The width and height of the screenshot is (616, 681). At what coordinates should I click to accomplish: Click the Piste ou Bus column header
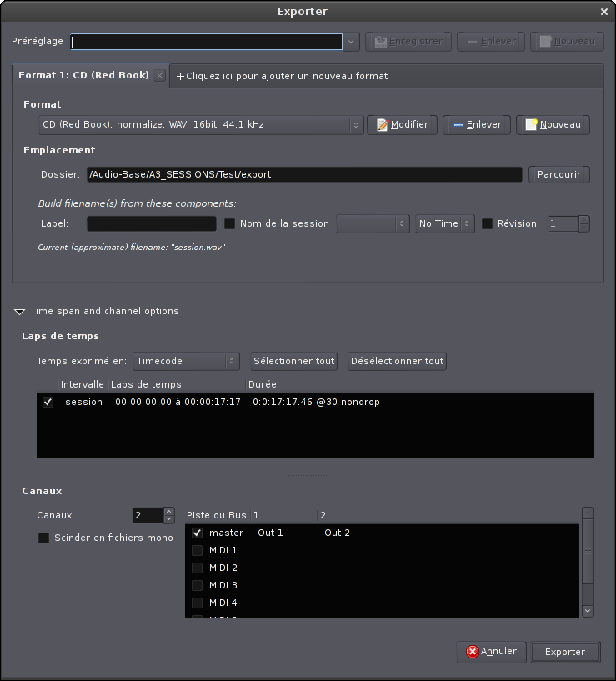[x=217, y=515]
